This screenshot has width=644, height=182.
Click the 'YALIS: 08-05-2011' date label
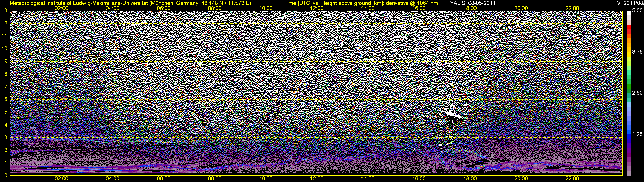click(472, 3)
